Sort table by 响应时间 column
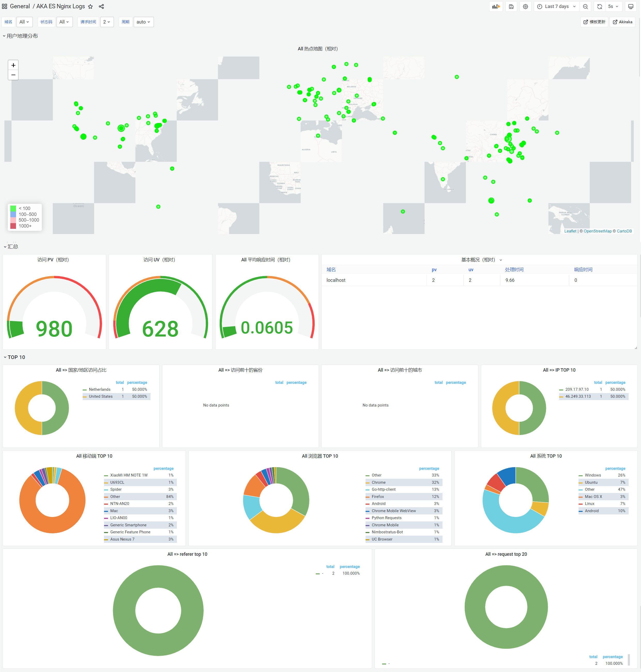 583,270
